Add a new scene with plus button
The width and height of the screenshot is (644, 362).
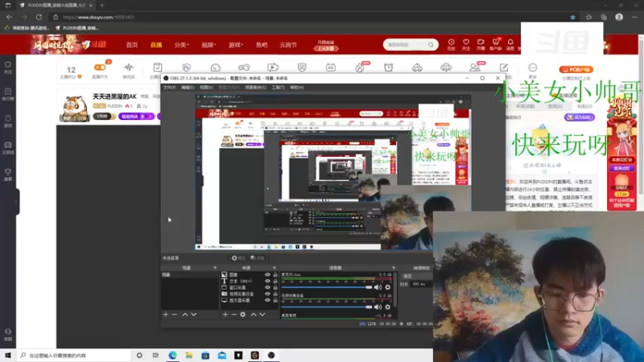[x=166, y=315]
